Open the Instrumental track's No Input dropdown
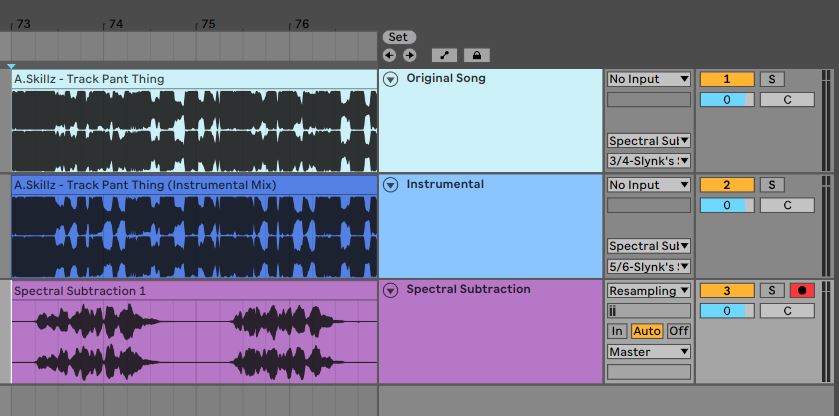 (649, 185)
